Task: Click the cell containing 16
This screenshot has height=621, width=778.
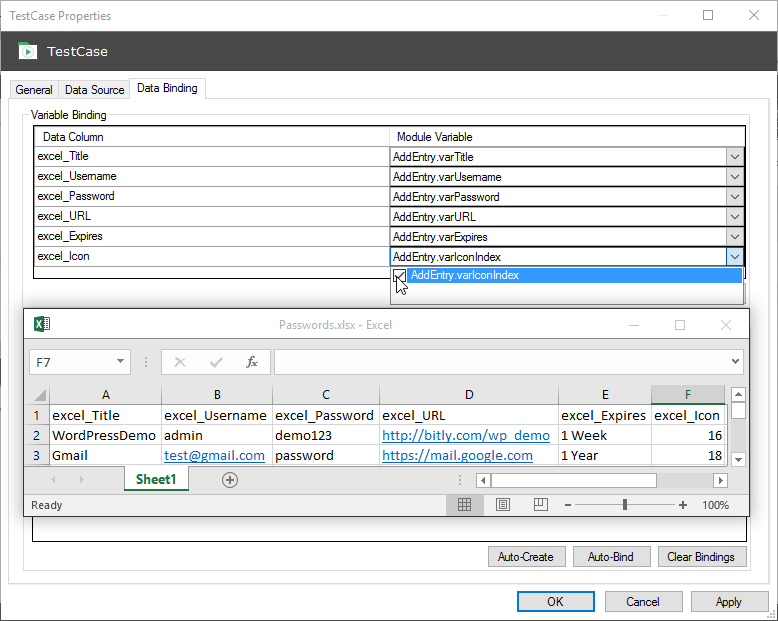Action: coord(688,435)
